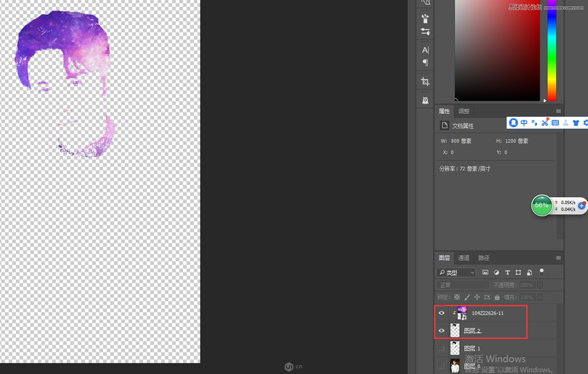Open the Brush settings sliders panel icon
Screen dimensions: 588x374
[x=425, y=32]
